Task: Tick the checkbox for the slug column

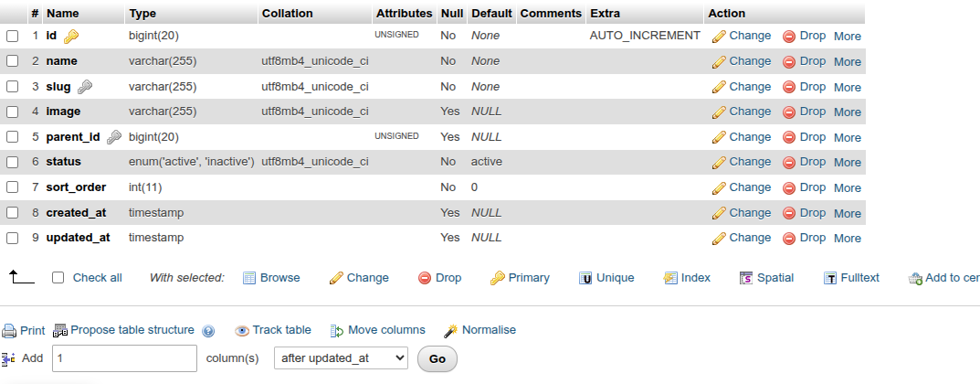Action: [x=13, y=87]
